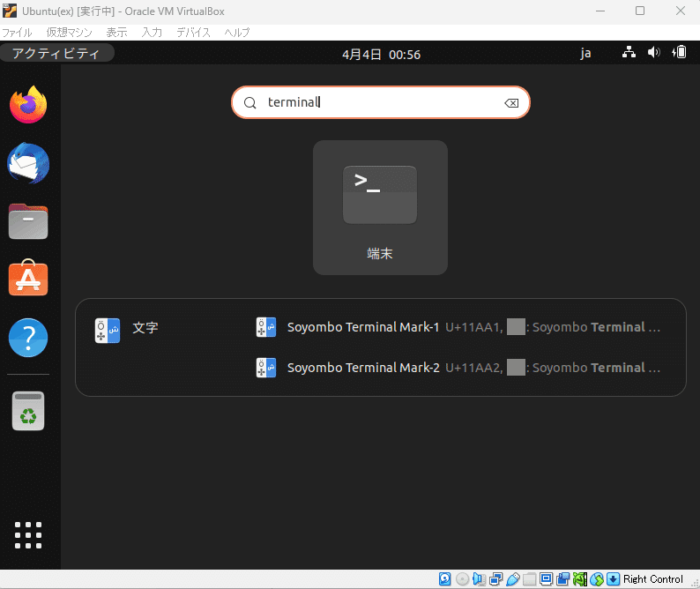The image size is (700, 589).
Task: Open the デバイス menu
Action: pyautogui.click(x=193, y=33)
